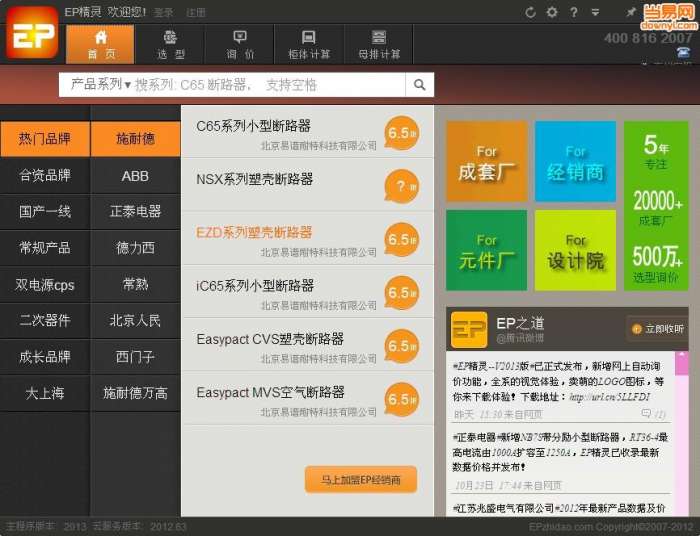Open the url.cn download link
This screenshot has height=536, width=700.
click(x=610, y=397)
